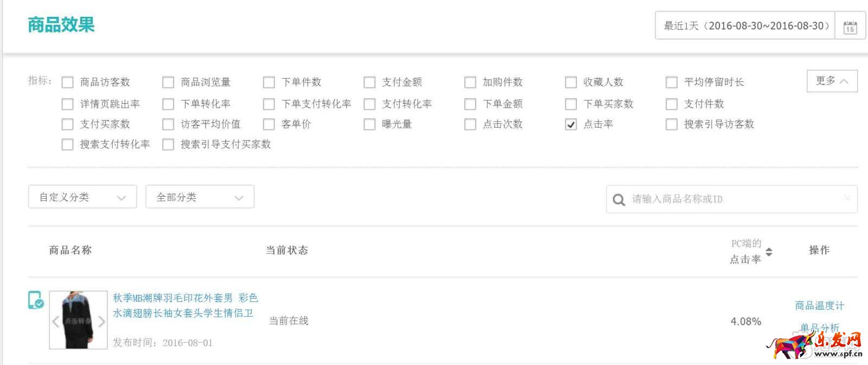Open the date range selector 最近1天

pos(745,26)
